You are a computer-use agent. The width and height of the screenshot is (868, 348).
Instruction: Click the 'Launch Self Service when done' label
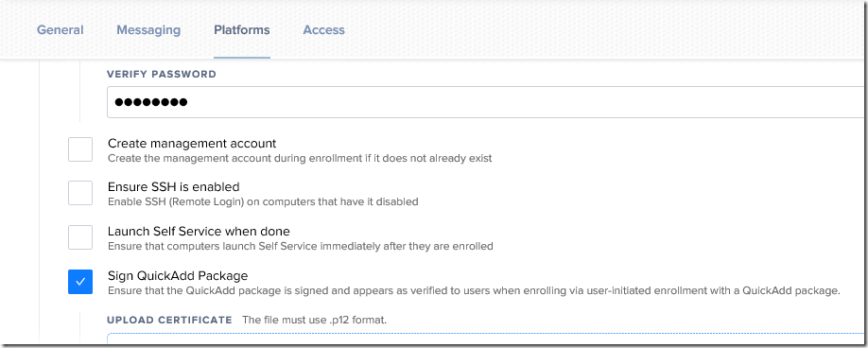tap(199, 231)
